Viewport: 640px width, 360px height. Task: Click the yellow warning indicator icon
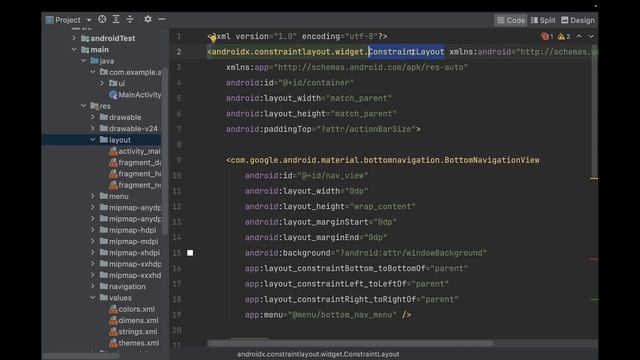point(561,36)
